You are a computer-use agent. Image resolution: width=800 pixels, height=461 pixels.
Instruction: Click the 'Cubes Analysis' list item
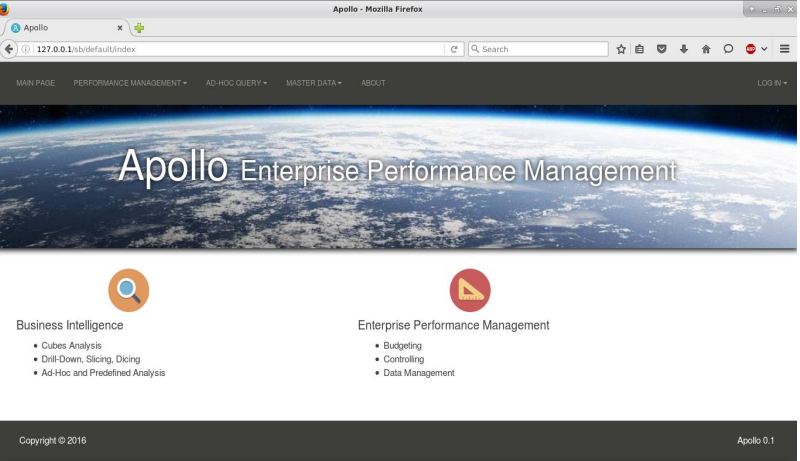tap(71, 346)
